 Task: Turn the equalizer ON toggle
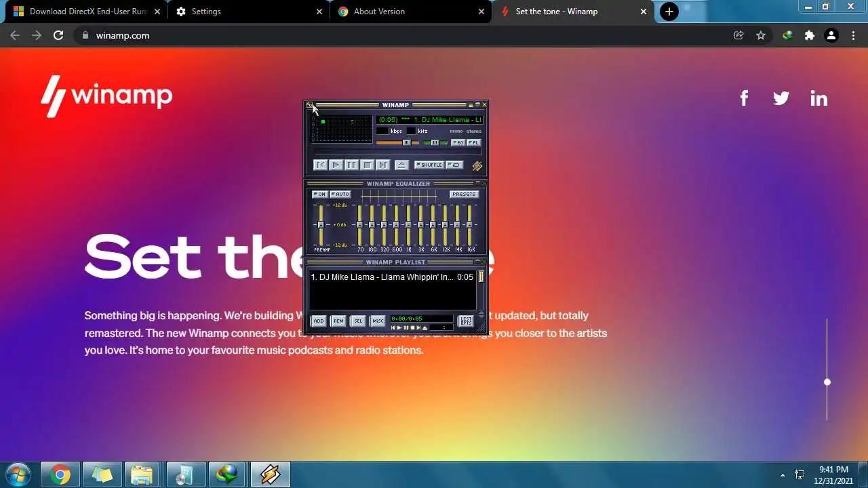tap(319, 195)
